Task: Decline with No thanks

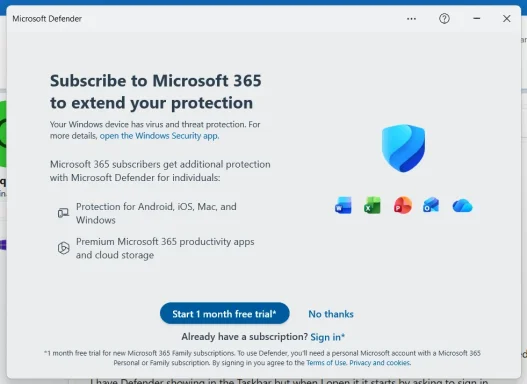Action: (x=331, y=314)
